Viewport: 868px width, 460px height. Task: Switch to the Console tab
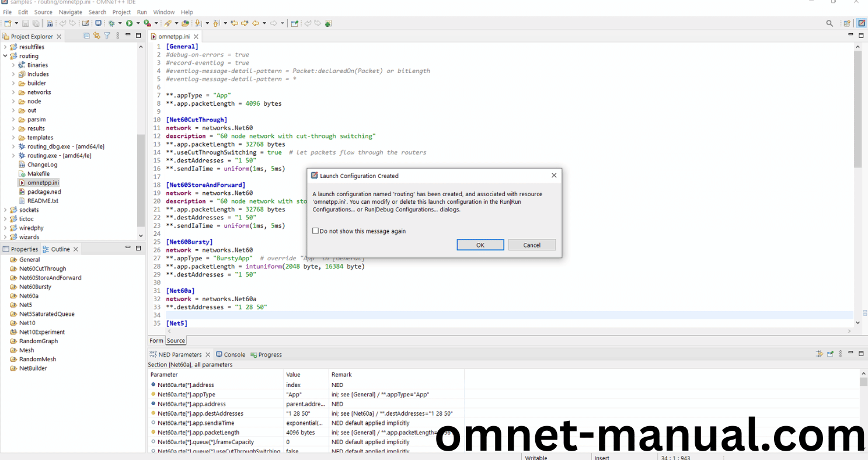(x=234, y=354)
